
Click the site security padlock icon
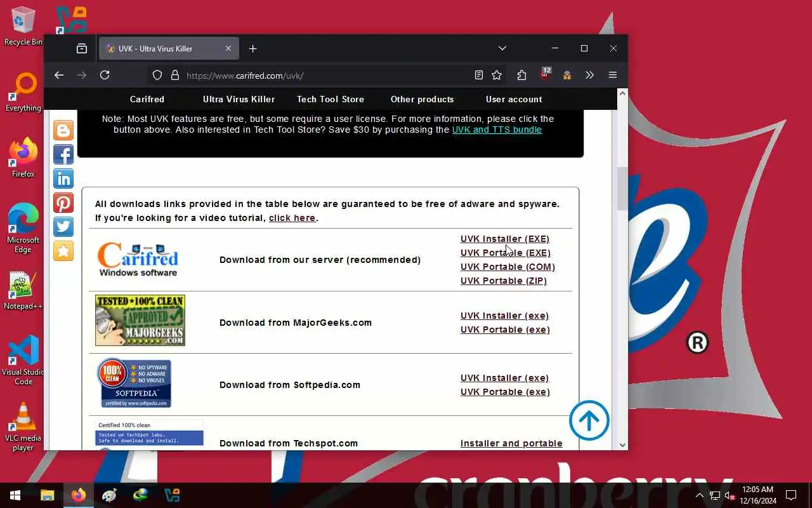coord(175,76)
